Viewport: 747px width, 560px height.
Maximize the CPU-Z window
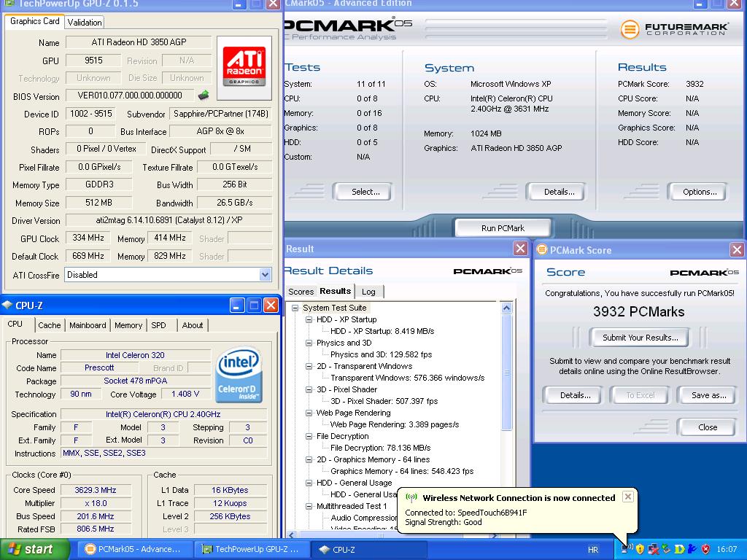(255, 306)
